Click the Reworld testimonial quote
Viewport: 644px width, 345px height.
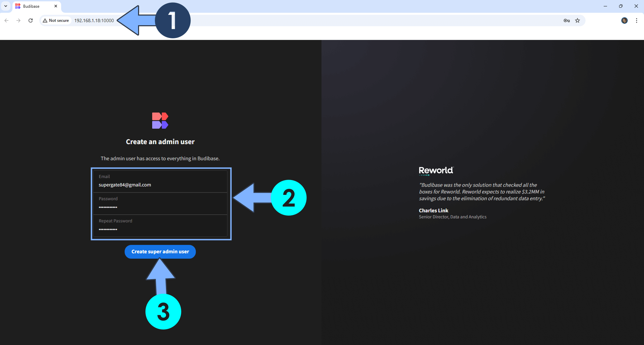(x=482, y=192)
